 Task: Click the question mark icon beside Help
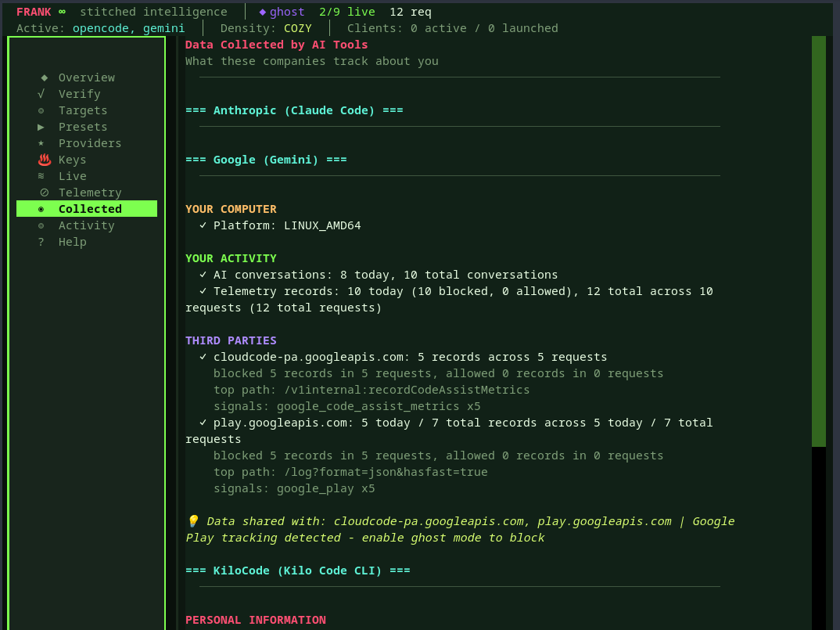click(x=41, y=242)
